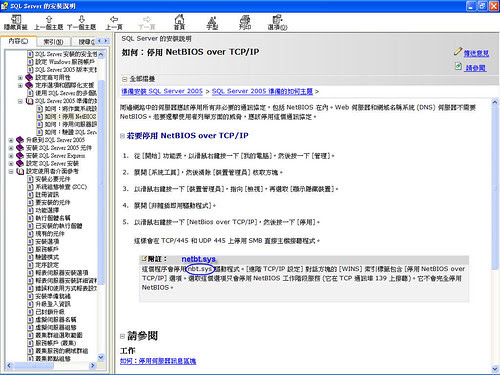Click purple book icon of 安裝 SQL Server Express

click(20, 156)
